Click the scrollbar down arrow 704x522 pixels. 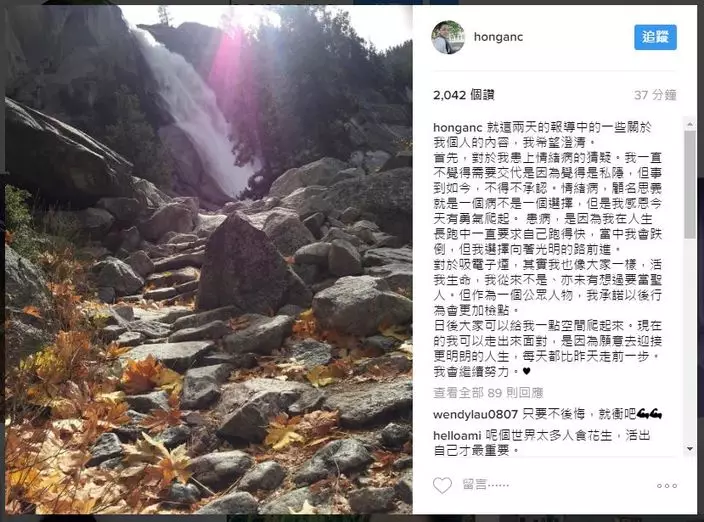tap(690, 448)
